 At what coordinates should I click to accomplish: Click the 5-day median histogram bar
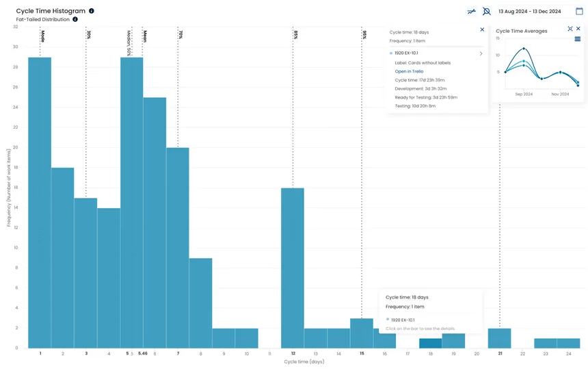coord(132,203)
